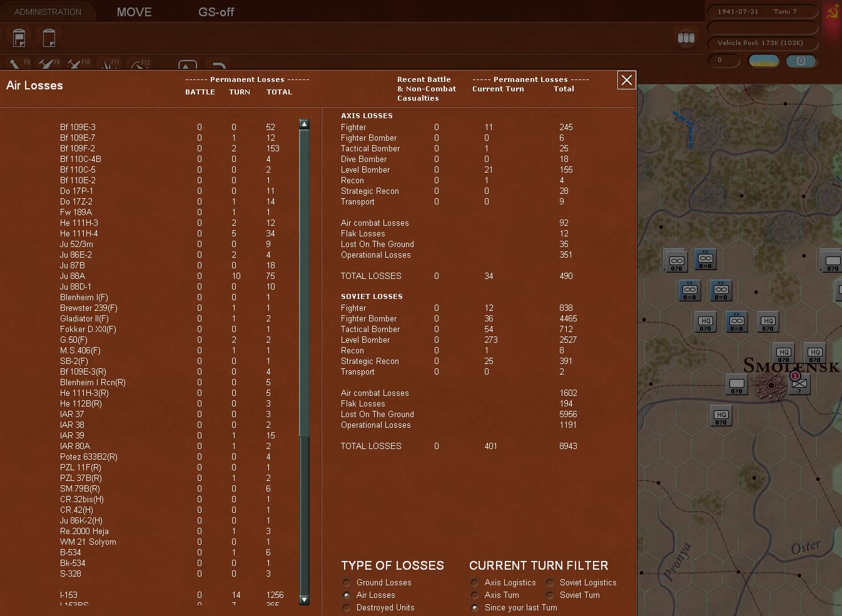Click the date and turn display field

pyautogui.click(x=763, y=11)
